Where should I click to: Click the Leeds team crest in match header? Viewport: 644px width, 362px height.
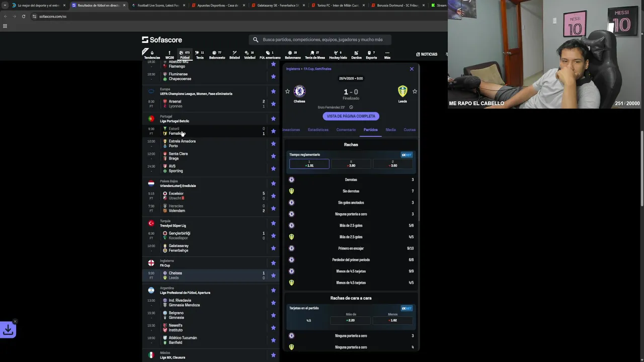403,91
